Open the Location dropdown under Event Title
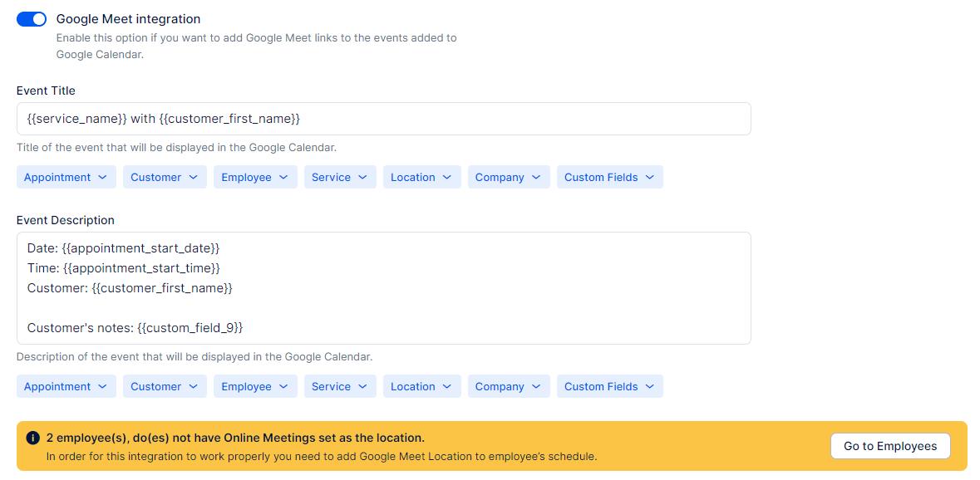 pos(421,177)
